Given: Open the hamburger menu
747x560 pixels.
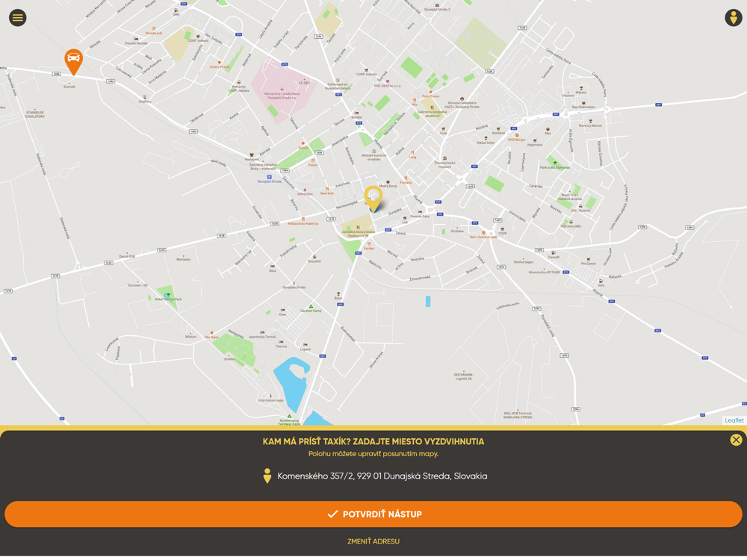Looking at the screenshot, I should pyautogui.click(x=18, y=18).
